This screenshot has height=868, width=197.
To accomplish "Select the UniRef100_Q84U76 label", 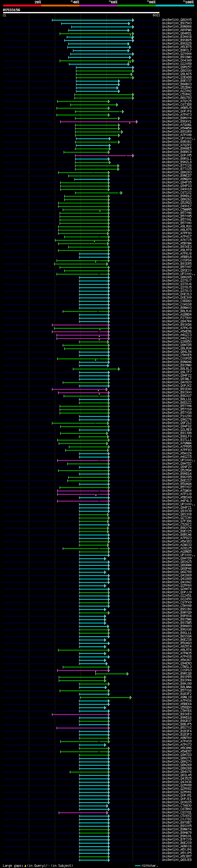I will coord(177,772).
